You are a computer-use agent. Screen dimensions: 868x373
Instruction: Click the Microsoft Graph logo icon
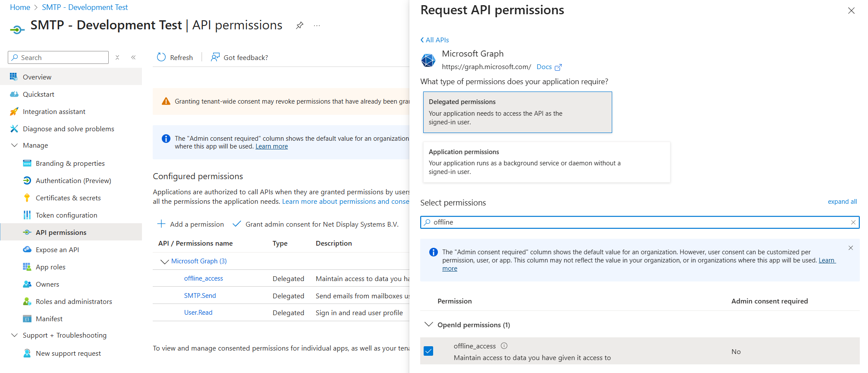click(428, 60)
